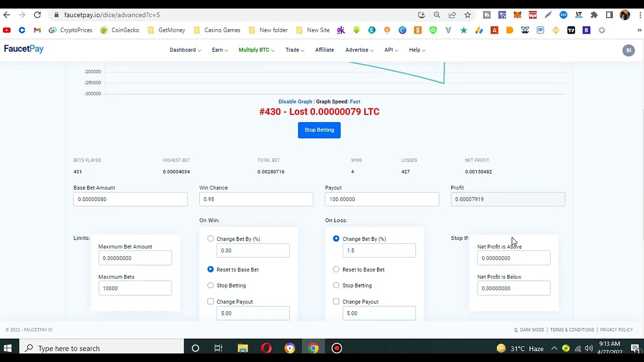Open the BI user avatar menu
The height and width of the screenshot is (362, 644).
[628, 50]
